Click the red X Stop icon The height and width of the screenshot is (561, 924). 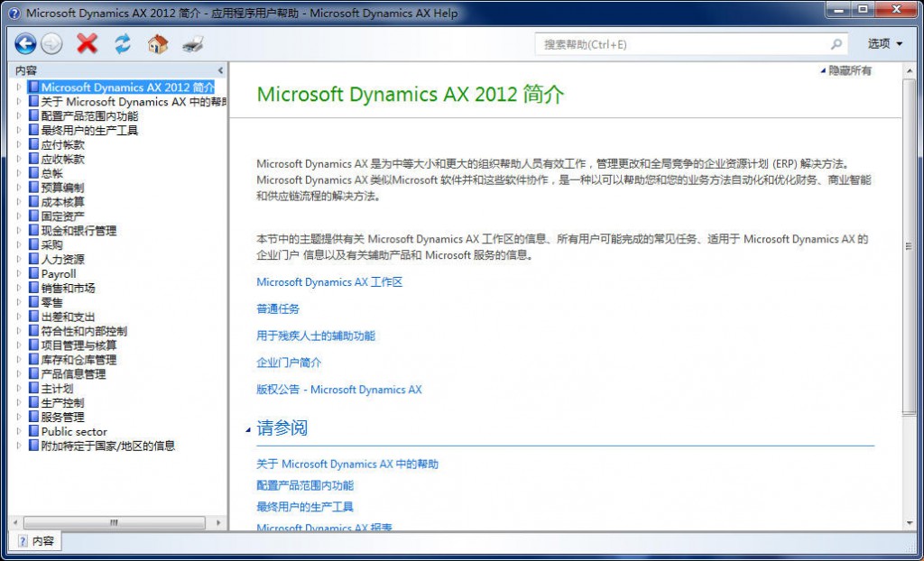pyautogui.click(x=87, y=43)
